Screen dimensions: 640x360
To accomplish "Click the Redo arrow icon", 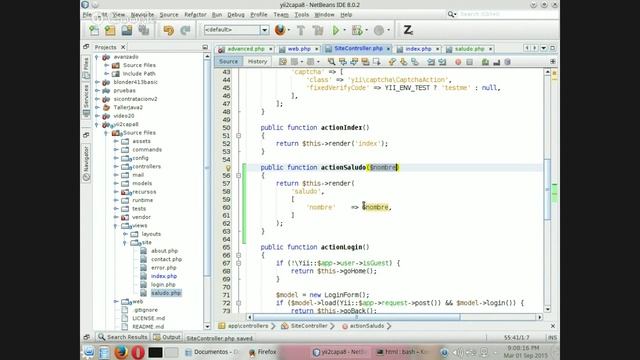I will coord(185,30).
